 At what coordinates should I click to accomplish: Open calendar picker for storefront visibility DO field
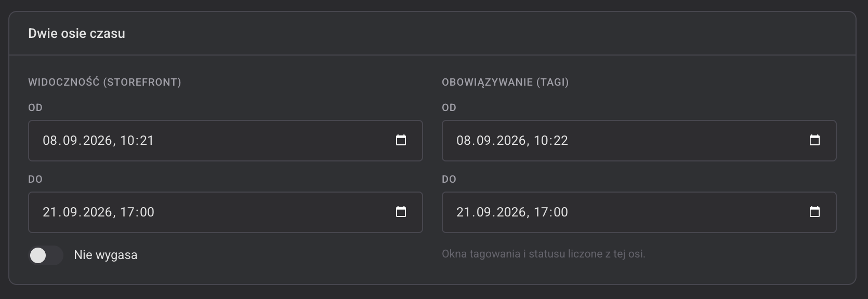tap(401, 212)
